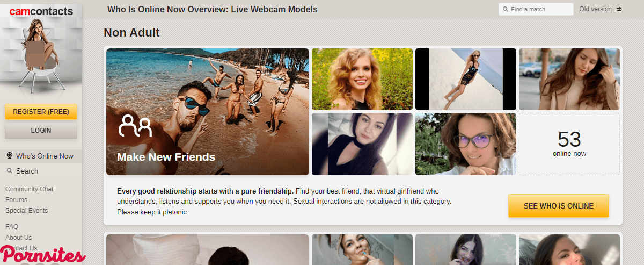Click the two-people friends icon on banner
The width and height of the screenshot is (644, 265).
tap(135, 126)
